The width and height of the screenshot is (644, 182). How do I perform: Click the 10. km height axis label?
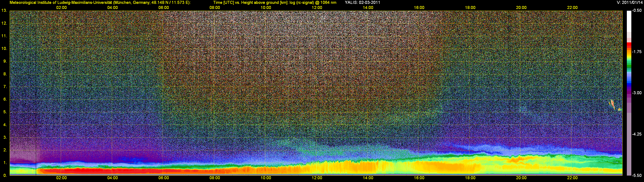[4, 49]
